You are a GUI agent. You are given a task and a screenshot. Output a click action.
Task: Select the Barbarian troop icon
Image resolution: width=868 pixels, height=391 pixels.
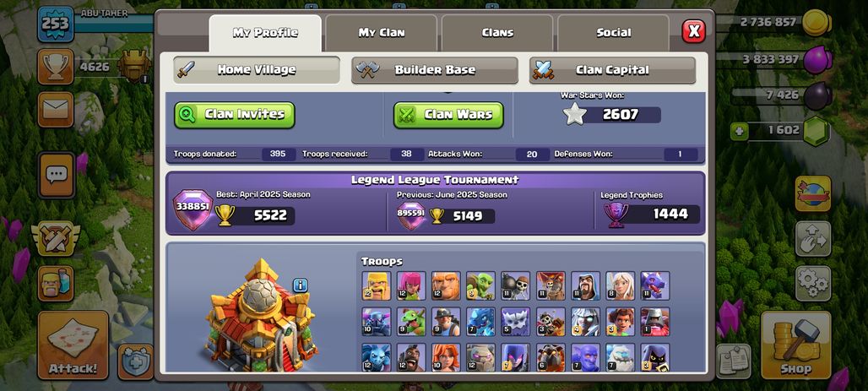click(377, 285)
